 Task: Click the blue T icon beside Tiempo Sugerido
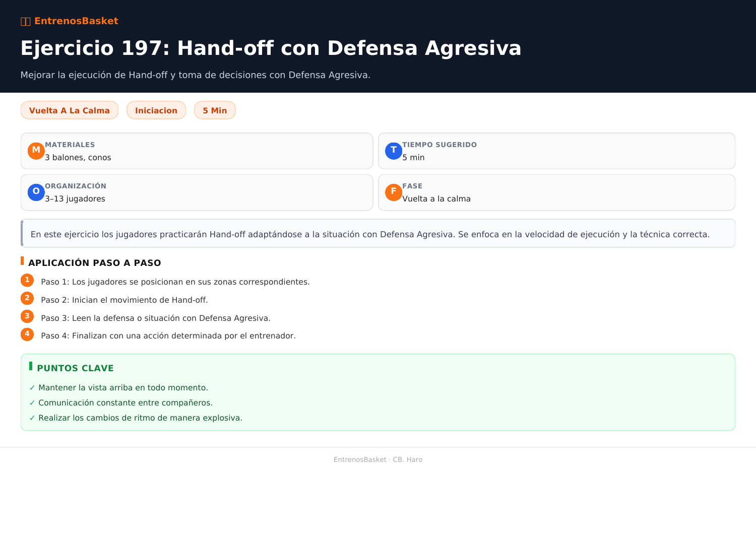[x=394, y=151]
